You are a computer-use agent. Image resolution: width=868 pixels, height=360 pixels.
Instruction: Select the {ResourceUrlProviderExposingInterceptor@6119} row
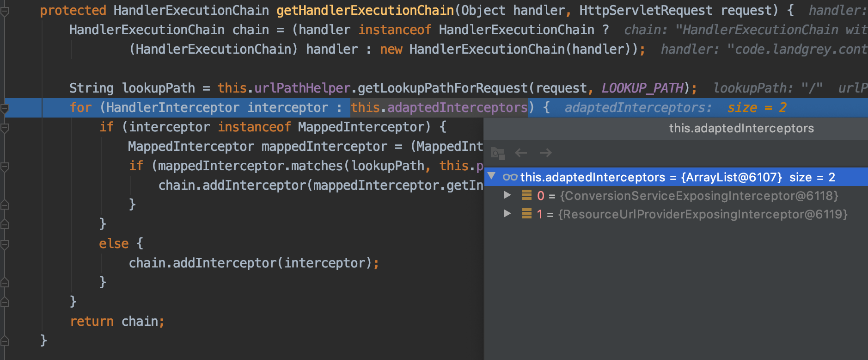(676, 214)
